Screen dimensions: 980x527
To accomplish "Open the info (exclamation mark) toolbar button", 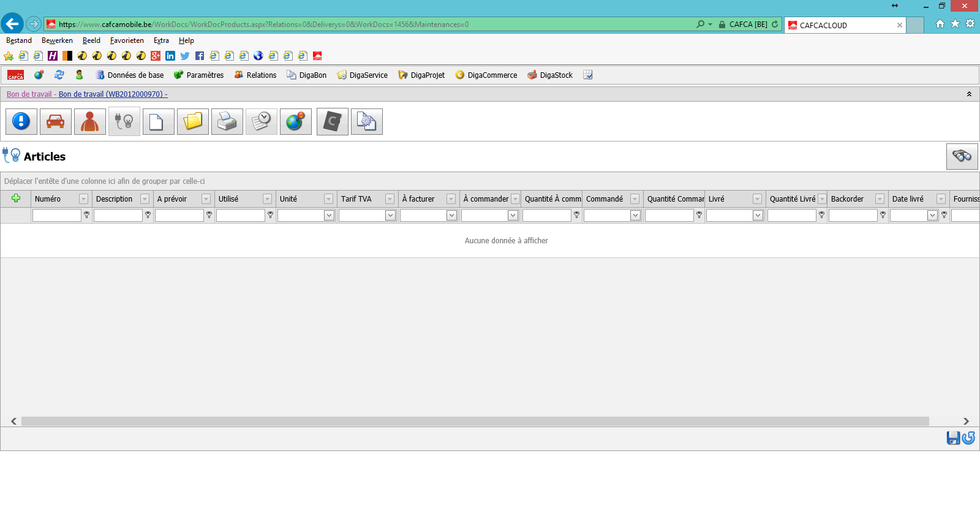I will (x=21, y=121).
